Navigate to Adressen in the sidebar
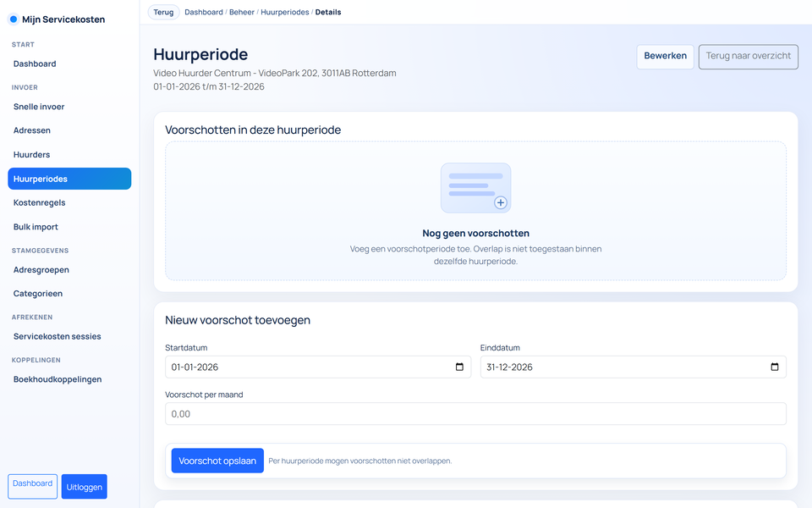The width and height of the screenshot is (812, 508). [30, 130]
